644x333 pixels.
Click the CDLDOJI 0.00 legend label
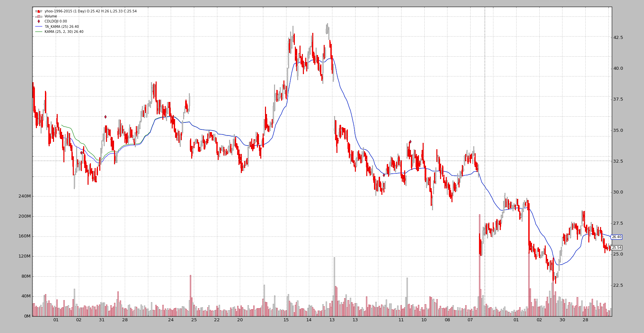(56, 21)
